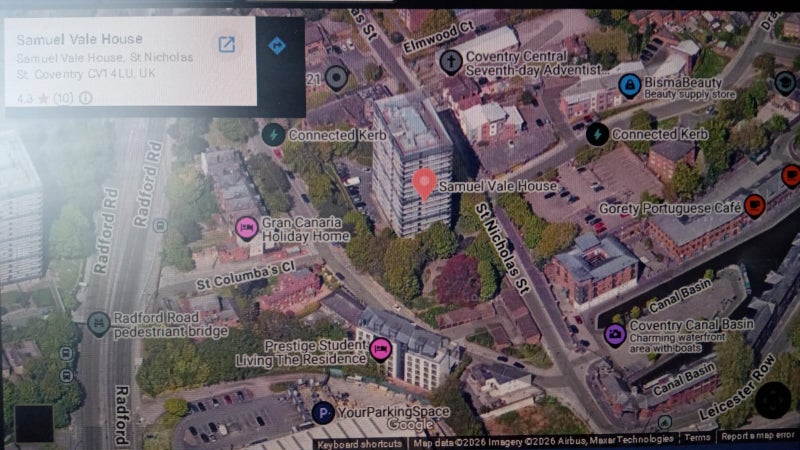Click the Prestige Student Living hotel pin
The height and width of the screenshot is (450, 800).
pos(380,349)
